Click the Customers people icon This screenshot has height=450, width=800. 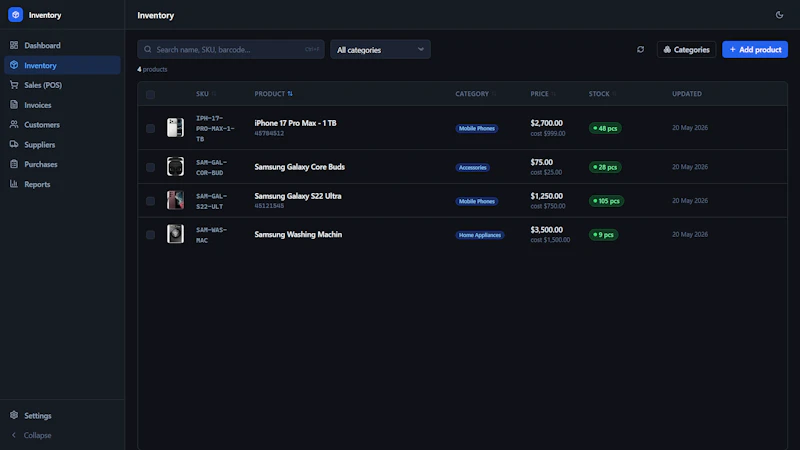coord(14,124)
